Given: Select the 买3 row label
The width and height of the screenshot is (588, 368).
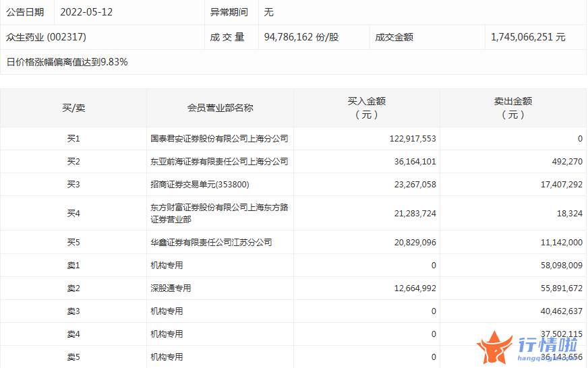Looking at the screenshot, I should click(73, 185).
